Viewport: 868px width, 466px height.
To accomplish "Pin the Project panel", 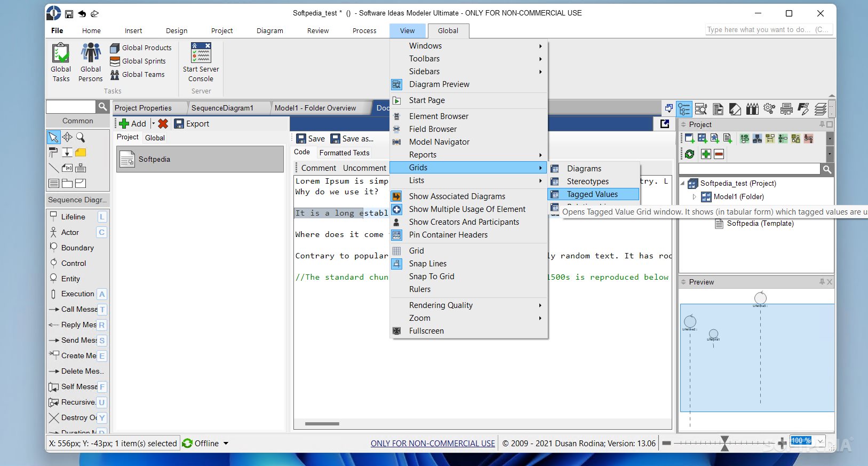I will click(822, 124).
